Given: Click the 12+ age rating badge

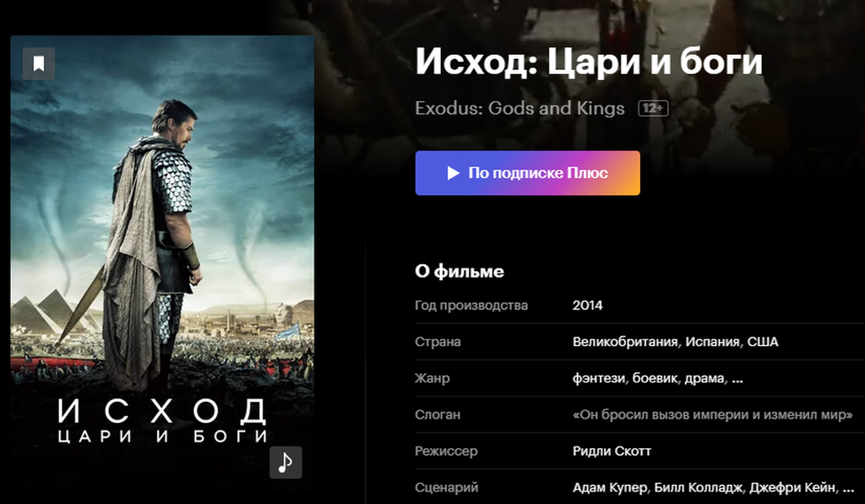Looking at the screenshot, I should tap(653, 109).
